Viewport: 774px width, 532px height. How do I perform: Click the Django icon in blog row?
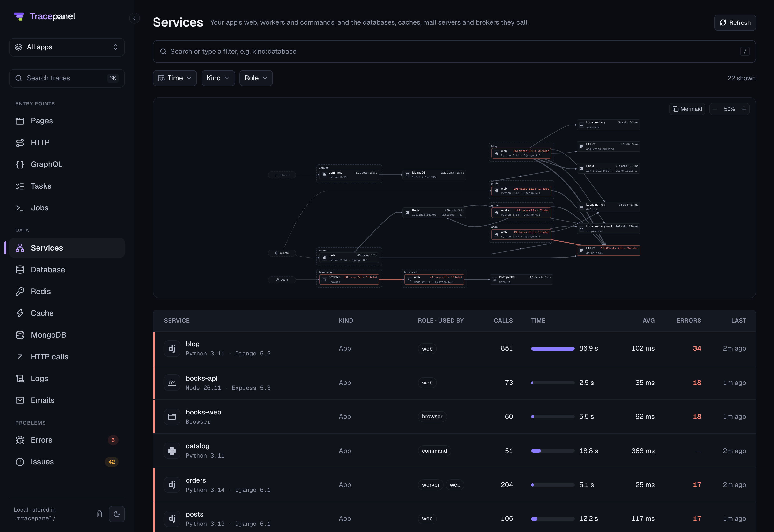point(172,349)
